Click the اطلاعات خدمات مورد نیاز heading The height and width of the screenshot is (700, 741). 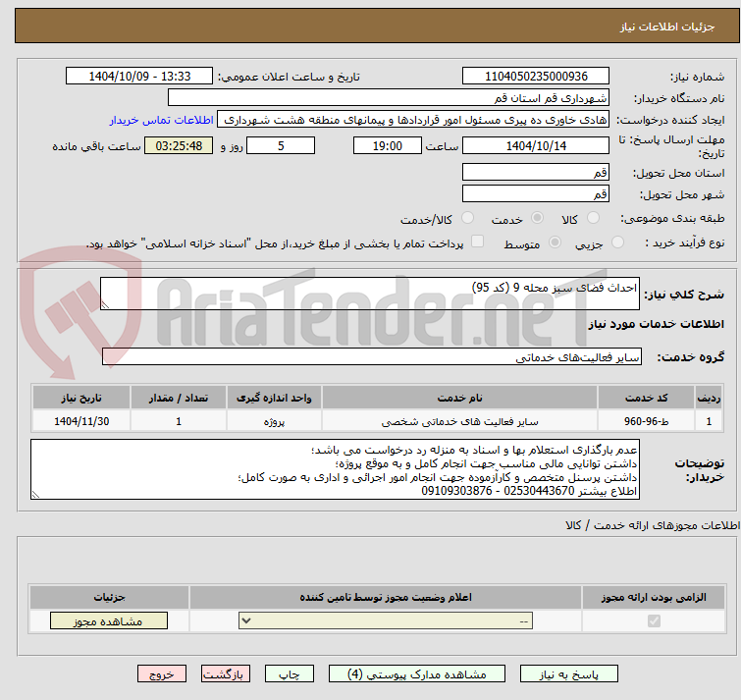tap(656, 324)
